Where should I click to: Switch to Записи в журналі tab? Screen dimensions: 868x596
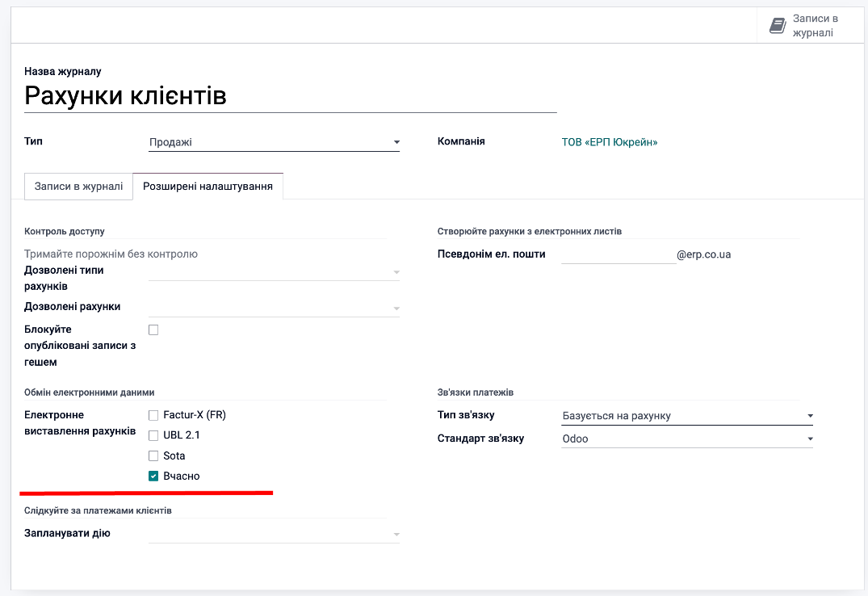coord(78,186)
